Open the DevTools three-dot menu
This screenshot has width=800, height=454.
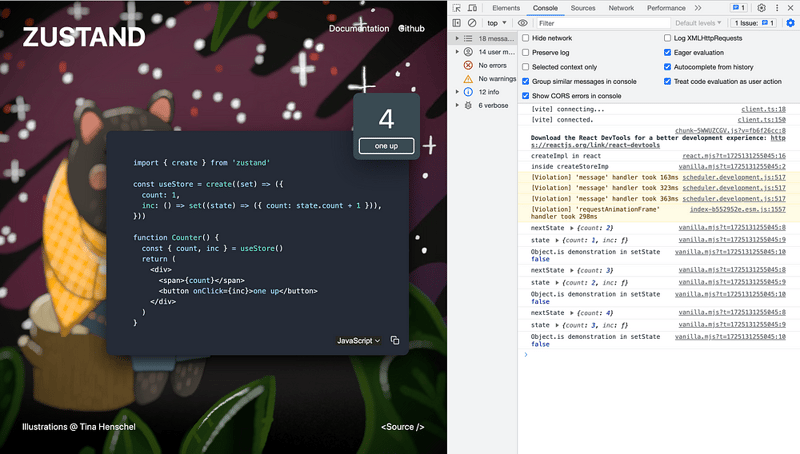point(777,8)
